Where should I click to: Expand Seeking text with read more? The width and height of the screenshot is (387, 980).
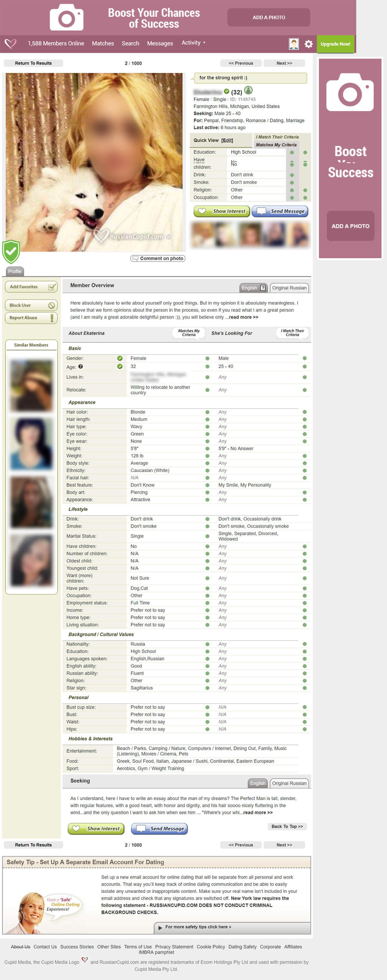pos(258,812)
